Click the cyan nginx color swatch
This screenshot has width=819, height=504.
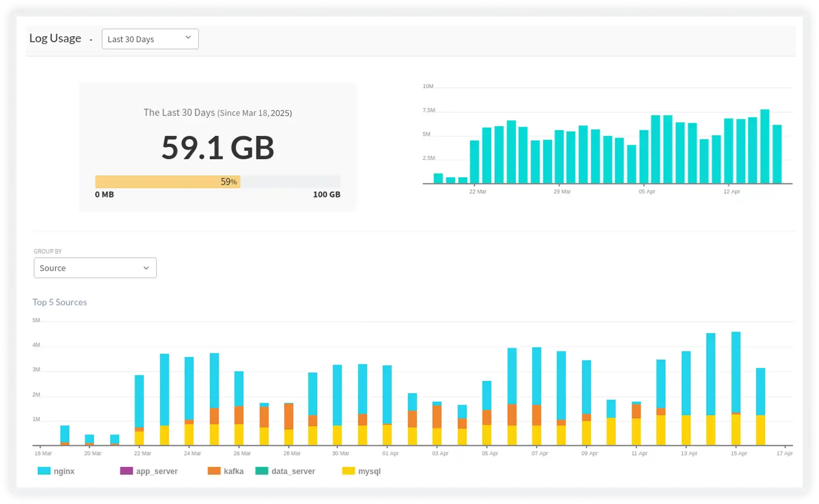click(44, 471)
